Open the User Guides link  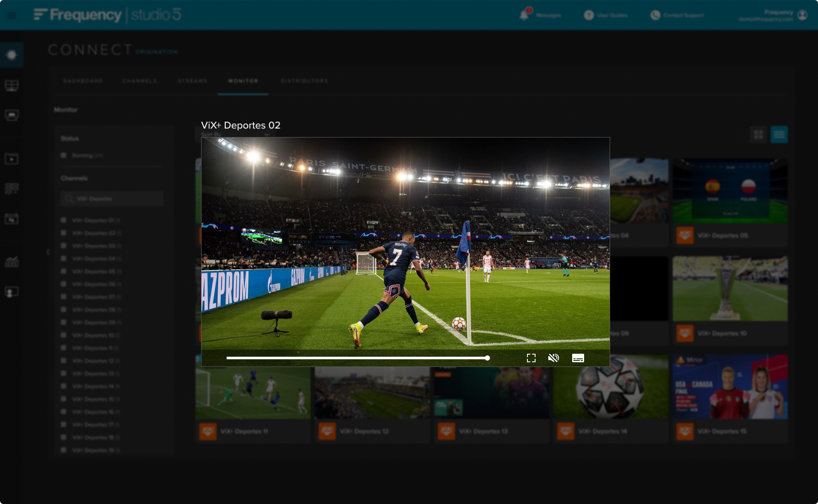[x=612, y=15]
